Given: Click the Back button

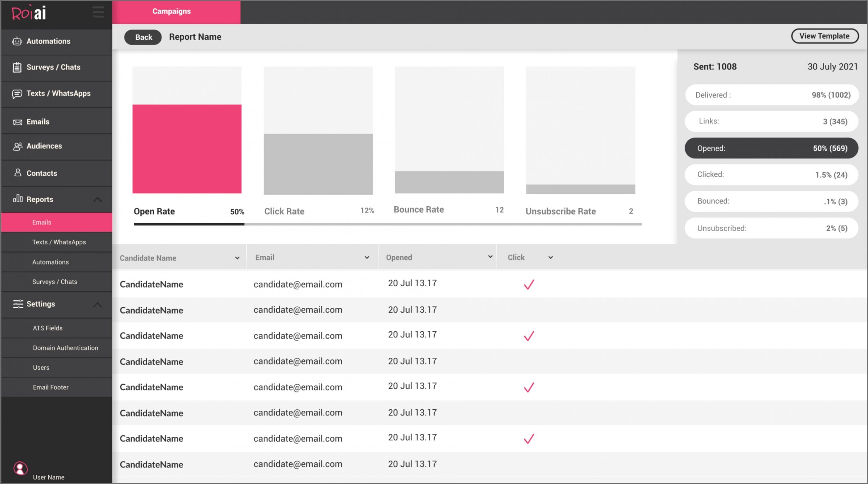Looking at the screenshot, I should point(143,37).
